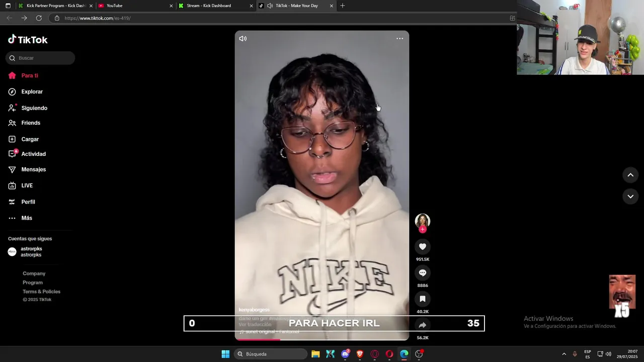Switch to Microsoft Edge in the taskbar
644x362 pixels.
coord(404,354)
